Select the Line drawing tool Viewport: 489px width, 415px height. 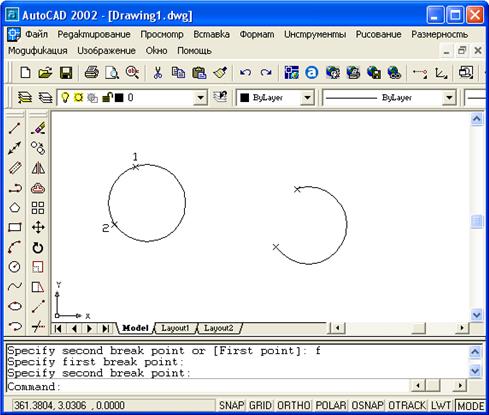pos(15,128)
